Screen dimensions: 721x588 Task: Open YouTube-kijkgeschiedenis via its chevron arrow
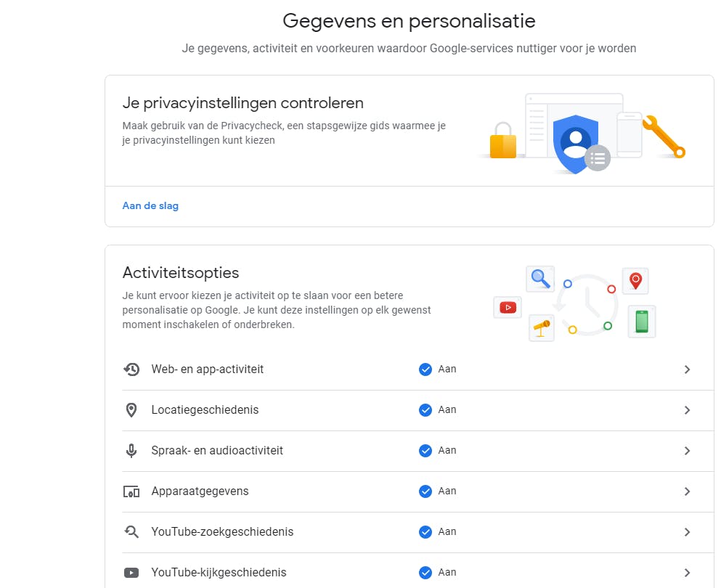pyautogui.click(x=687, y=573)
